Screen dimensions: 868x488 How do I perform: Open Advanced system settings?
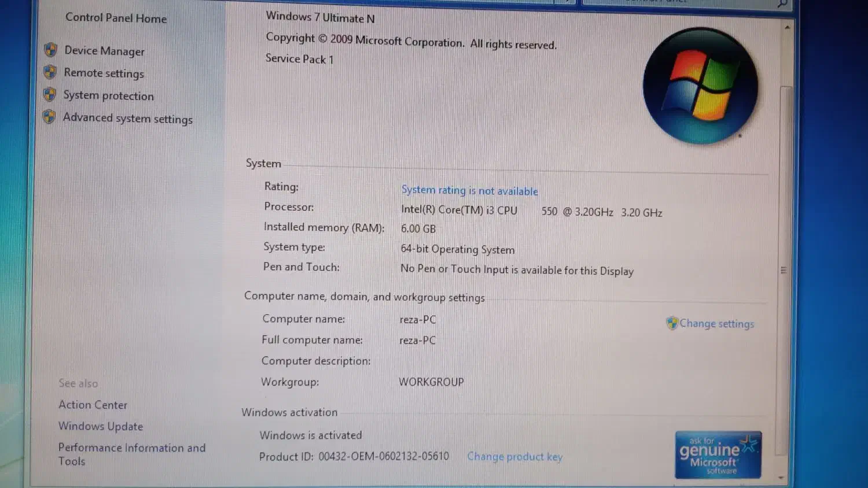point(127,118)
